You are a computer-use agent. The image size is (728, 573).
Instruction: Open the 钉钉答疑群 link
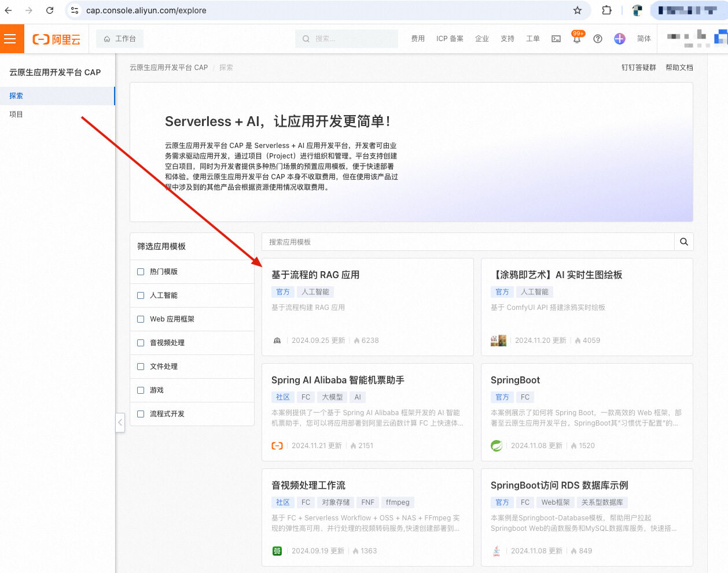639,68
